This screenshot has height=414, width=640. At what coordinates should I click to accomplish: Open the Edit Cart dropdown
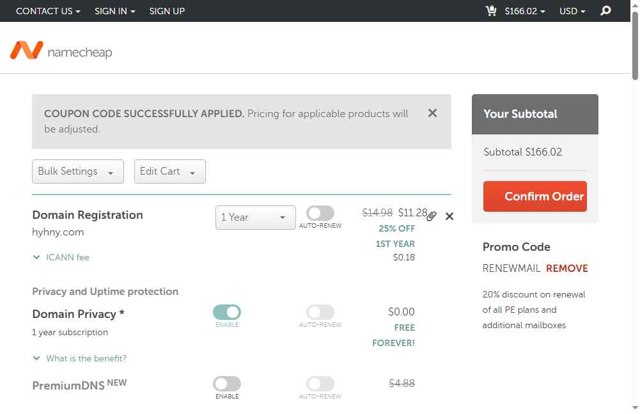(170, 171)
